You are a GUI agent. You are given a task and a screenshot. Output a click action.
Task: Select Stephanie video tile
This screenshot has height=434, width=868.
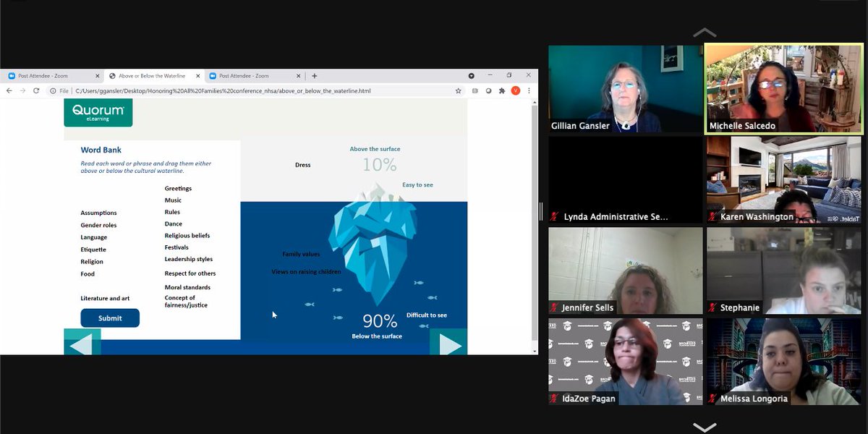pos(784,271)
